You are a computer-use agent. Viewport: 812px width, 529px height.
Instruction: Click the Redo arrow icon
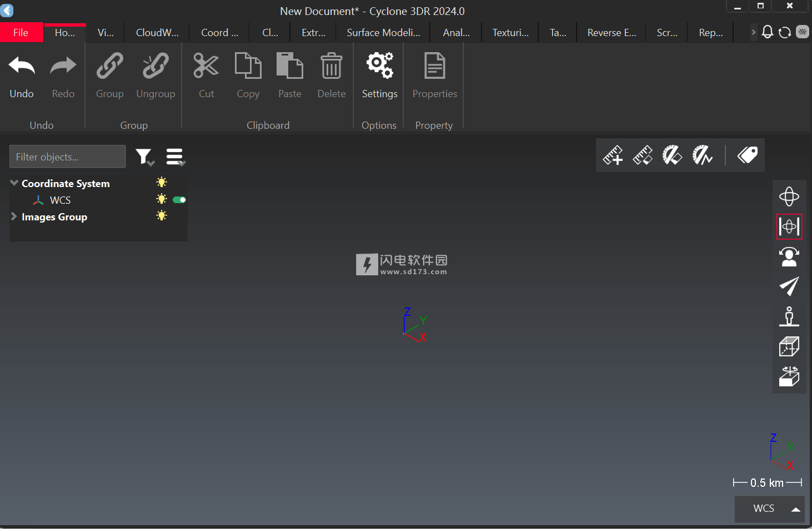pos(63,66)
